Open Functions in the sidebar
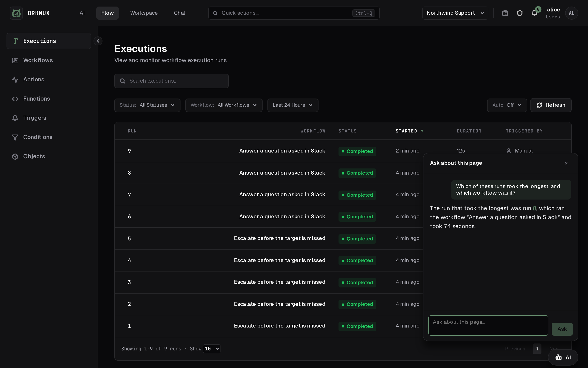The height and width of the screenshot is (368, 588). point(49,99)
